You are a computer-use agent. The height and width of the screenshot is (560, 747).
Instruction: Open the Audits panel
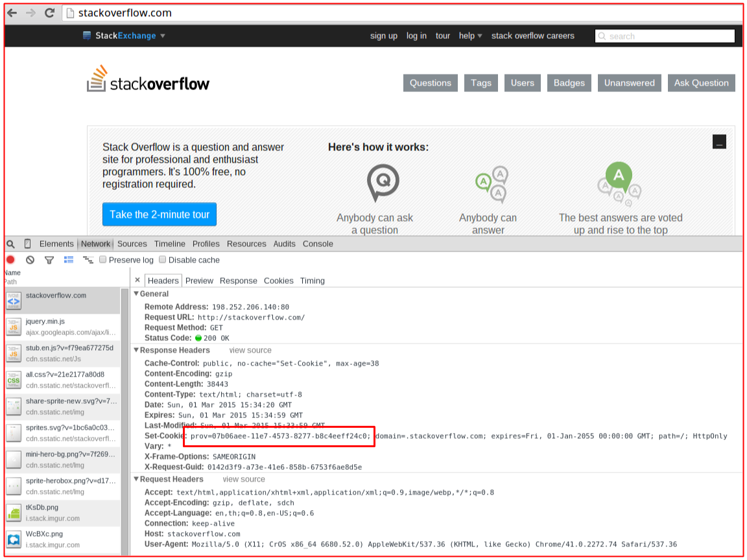[285, 244]
